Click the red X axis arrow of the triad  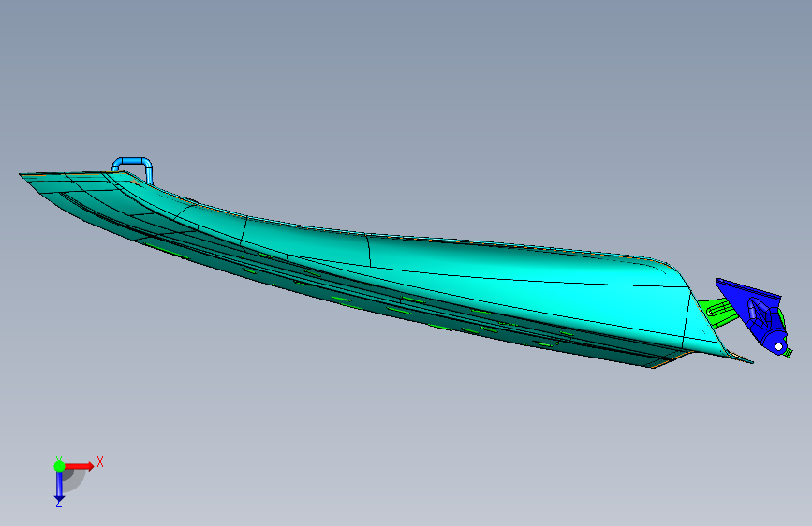80,466
